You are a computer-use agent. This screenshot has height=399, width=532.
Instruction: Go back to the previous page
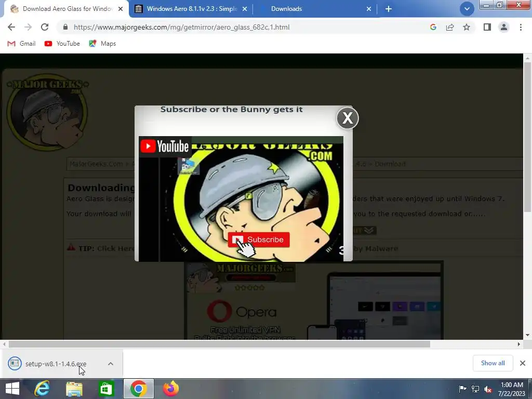click(11, 27)
